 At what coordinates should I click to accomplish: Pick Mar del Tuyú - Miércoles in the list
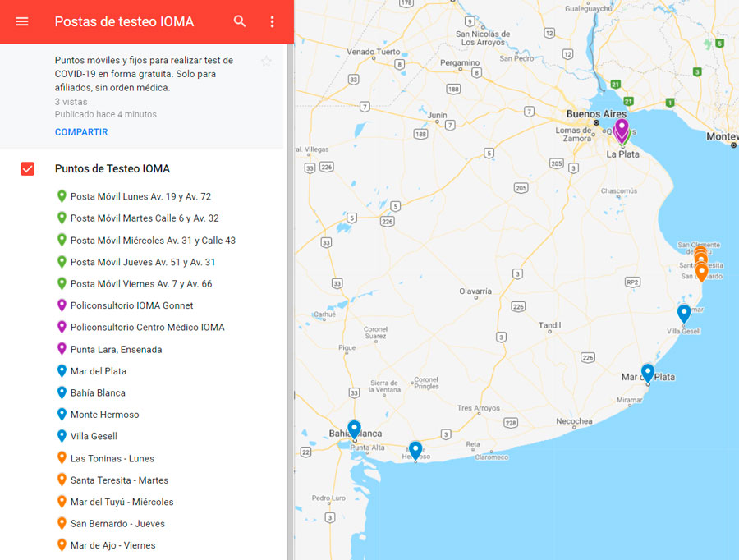[122, 502]
